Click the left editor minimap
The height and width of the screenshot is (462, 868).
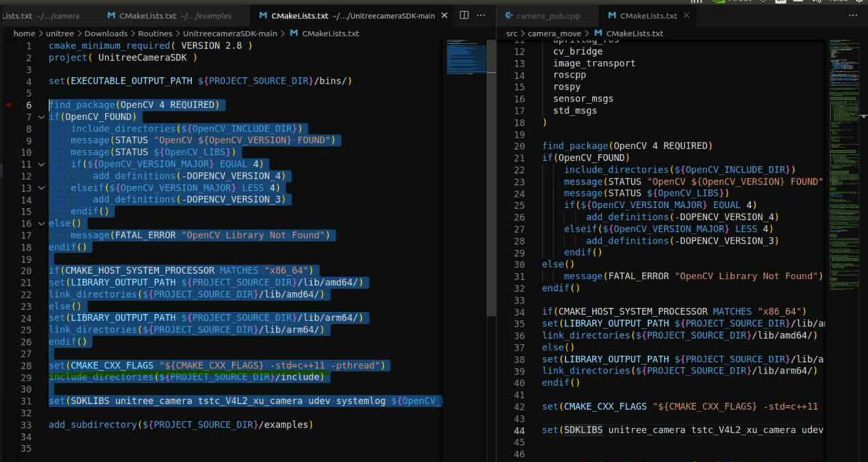point(466,56)
